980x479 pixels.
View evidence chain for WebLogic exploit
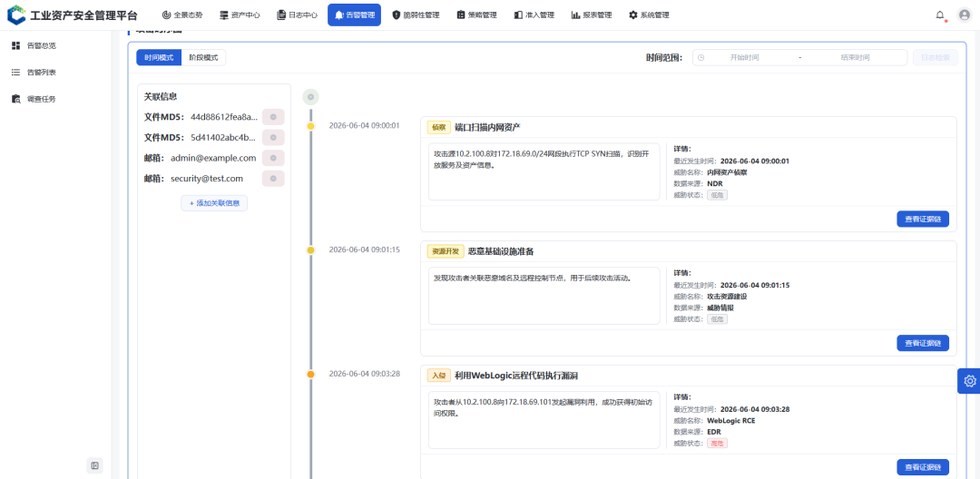pos(923,467)
